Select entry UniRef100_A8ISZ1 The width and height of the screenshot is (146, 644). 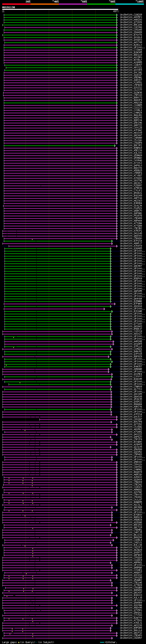tap(131, 67)
